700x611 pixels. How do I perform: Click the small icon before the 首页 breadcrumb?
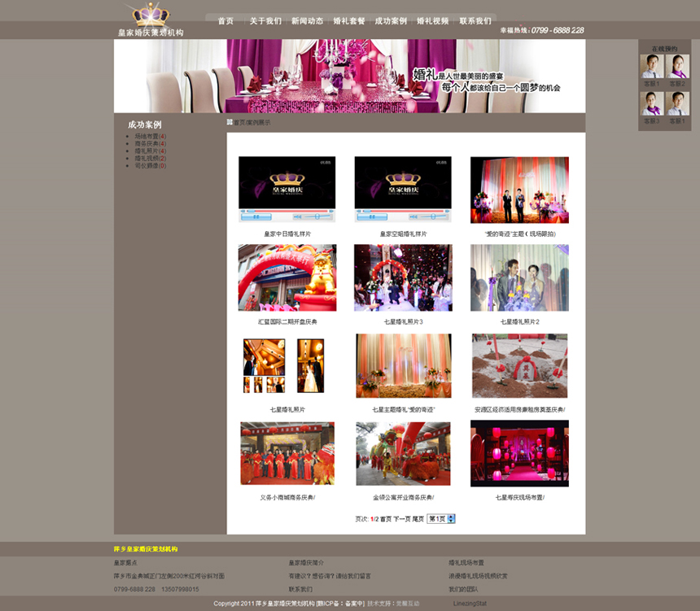(x=230, y=122)
